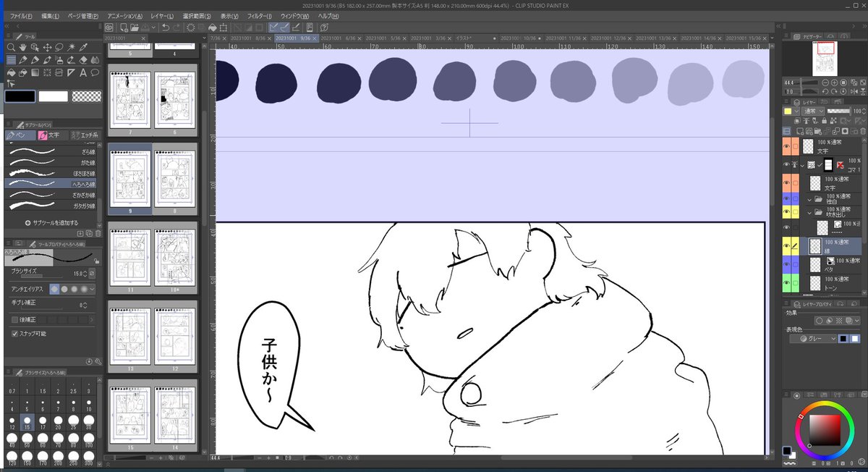868x472 pixels.
Task: Select the ぼさぼさ線 pen sub tool
Action: coord(49,173)
